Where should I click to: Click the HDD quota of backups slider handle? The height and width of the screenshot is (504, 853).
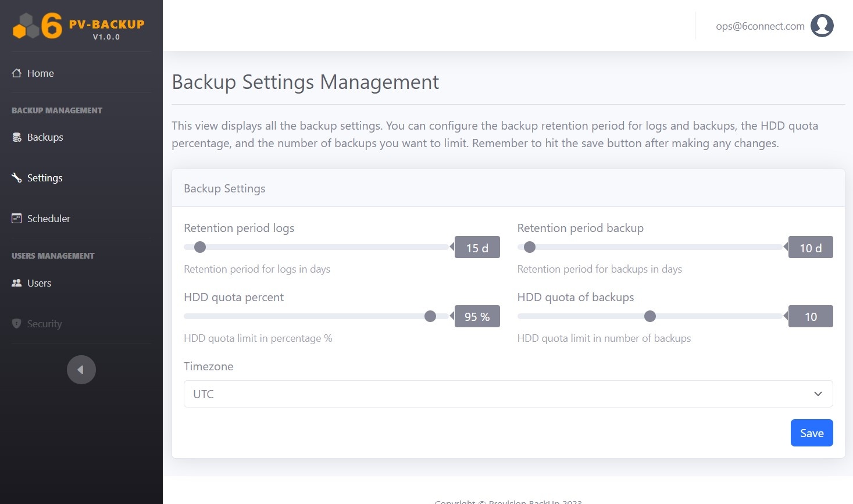tap(650, 316)
